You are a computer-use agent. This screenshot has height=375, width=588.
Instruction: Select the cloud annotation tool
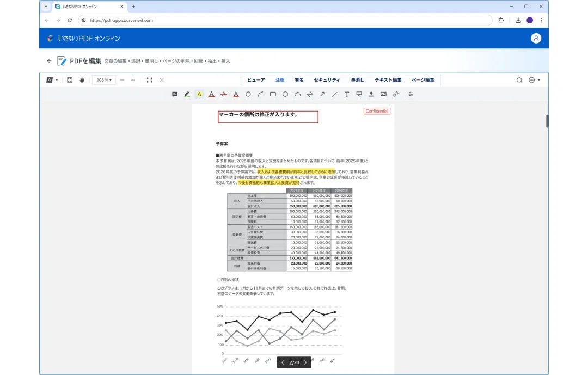click(x=297, y=94)
